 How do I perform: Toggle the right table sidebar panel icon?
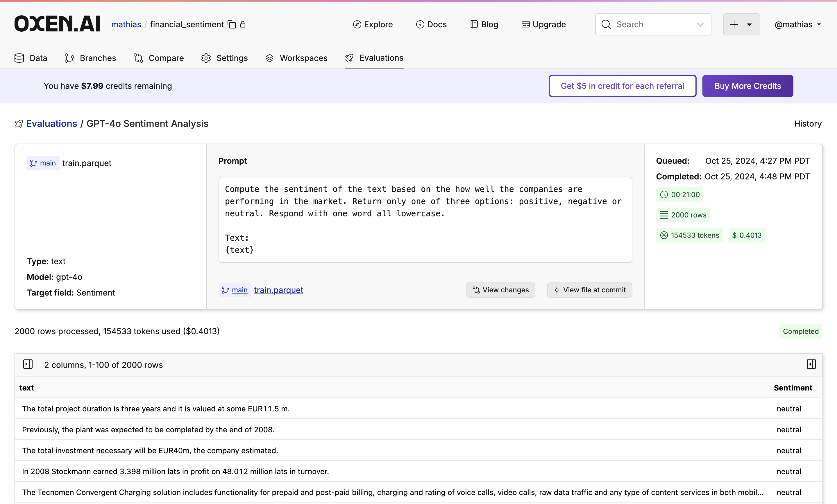tap(811, 365)
